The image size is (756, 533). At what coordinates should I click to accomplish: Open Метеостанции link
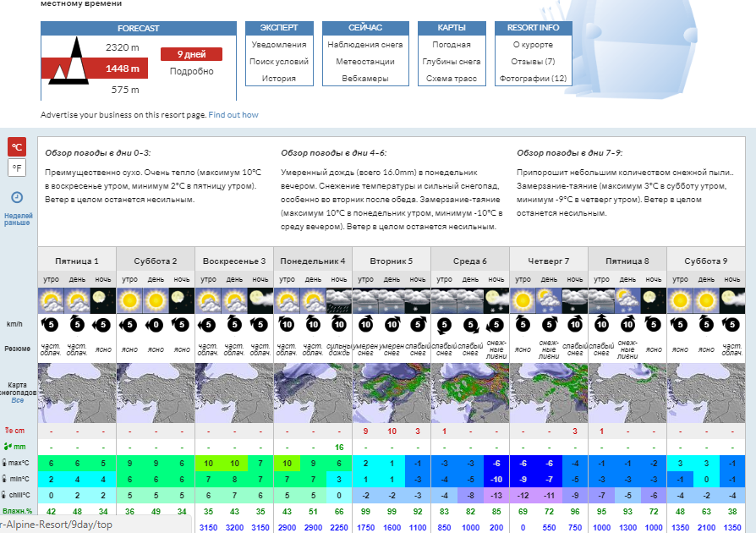(365, 62)
